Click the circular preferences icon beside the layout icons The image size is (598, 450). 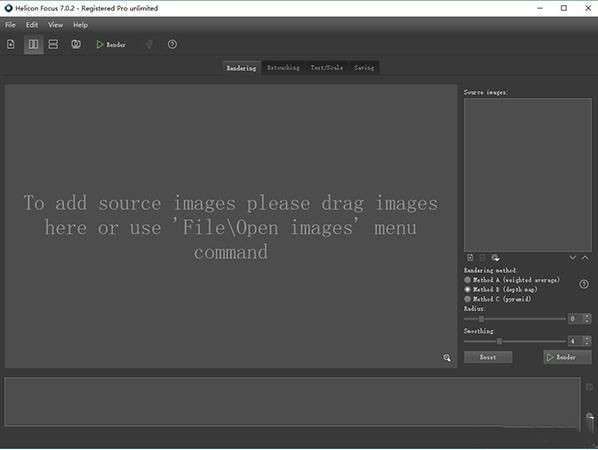pyautogui.click(x=76, y=44)
